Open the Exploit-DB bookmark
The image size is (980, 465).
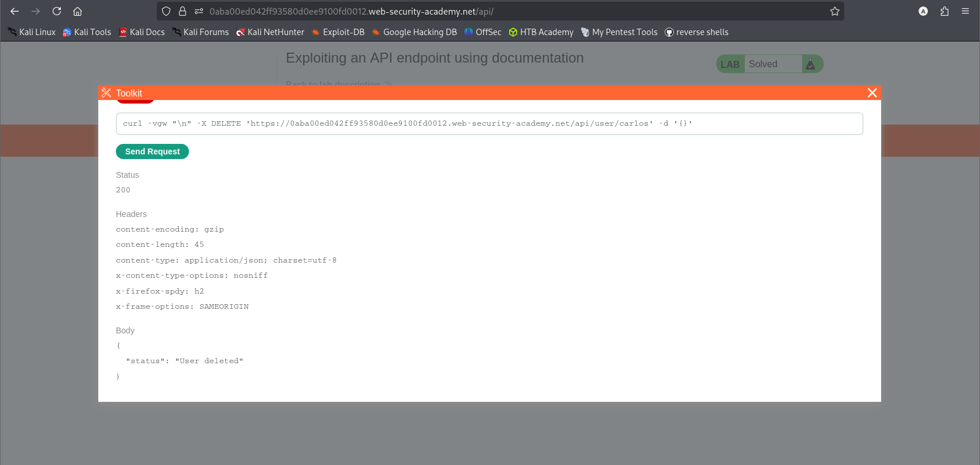point(338,32)
